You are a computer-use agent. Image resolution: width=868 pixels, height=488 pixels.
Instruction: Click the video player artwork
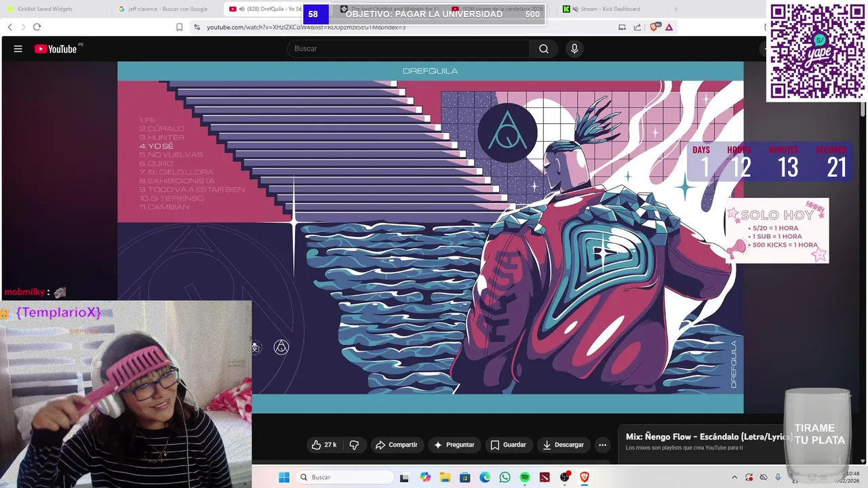pos(430,237)
